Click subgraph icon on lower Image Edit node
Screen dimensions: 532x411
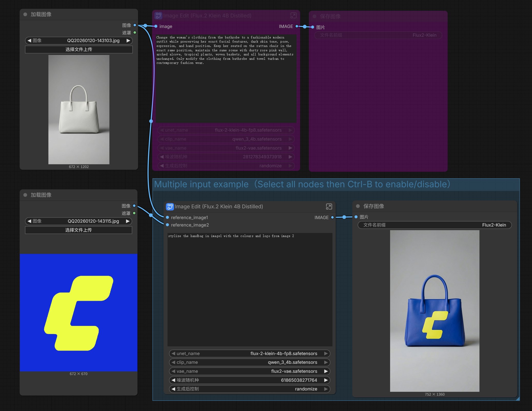[170, 207]
